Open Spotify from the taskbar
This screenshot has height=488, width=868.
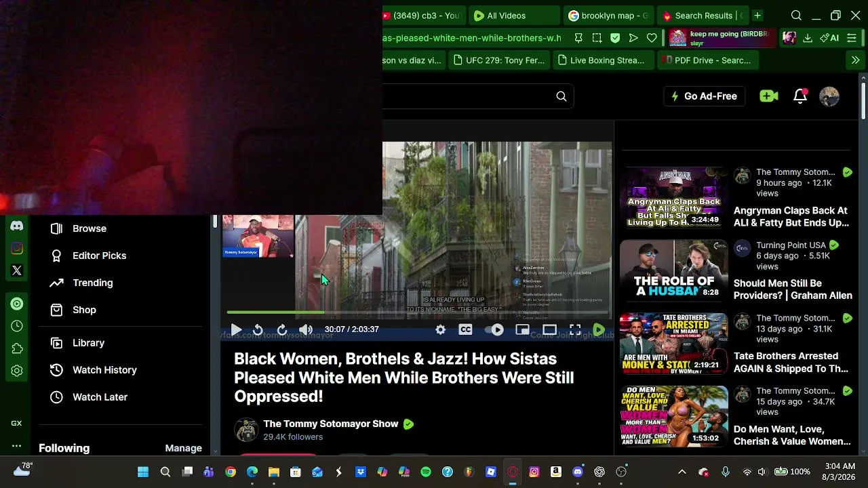426,472
